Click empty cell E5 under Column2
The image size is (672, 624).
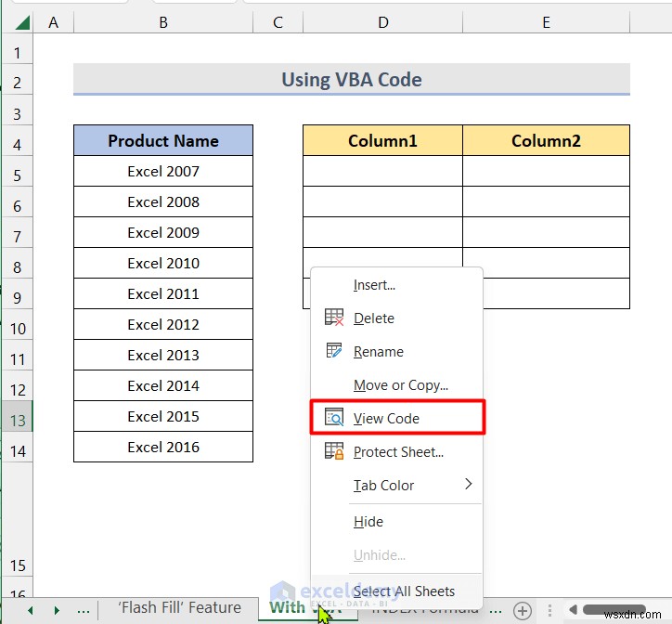pyautogui.click(x=546, y=171)
